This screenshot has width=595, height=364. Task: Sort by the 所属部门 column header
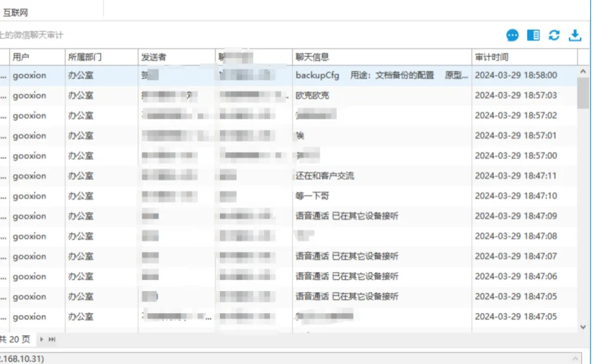pos(101,57)
